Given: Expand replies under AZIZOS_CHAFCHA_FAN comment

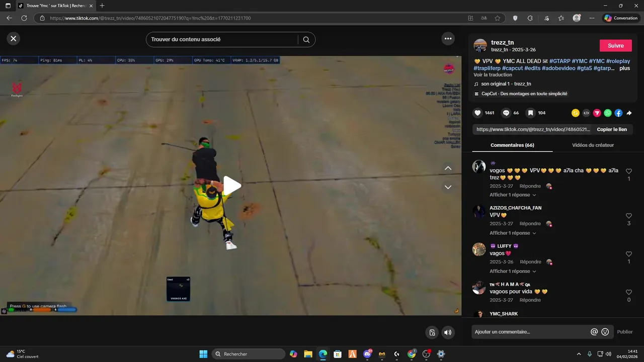Looking at the screenshot, I should pos(513,233).
